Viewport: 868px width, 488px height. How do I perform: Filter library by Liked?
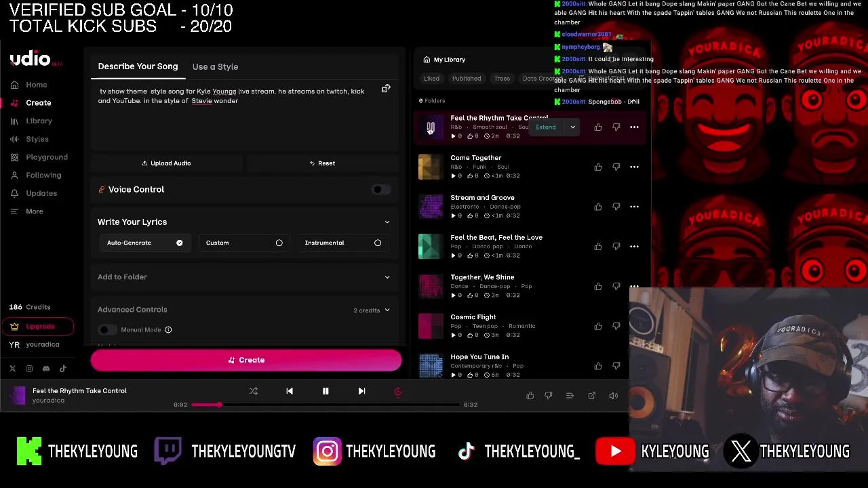click(x=432, y=79)
